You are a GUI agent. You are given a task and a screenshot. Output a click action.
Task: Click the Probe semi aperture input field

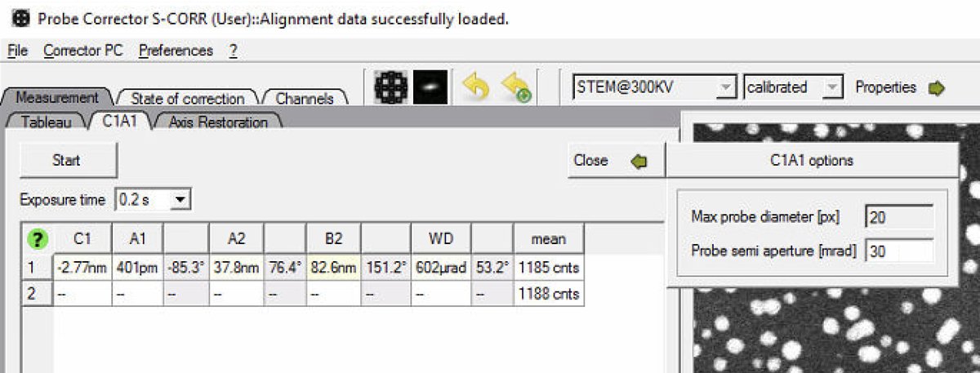coord(898,251)
